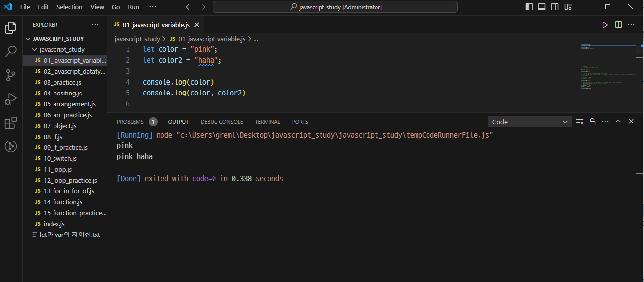Close the bottom panel

[x=631, y=122]
